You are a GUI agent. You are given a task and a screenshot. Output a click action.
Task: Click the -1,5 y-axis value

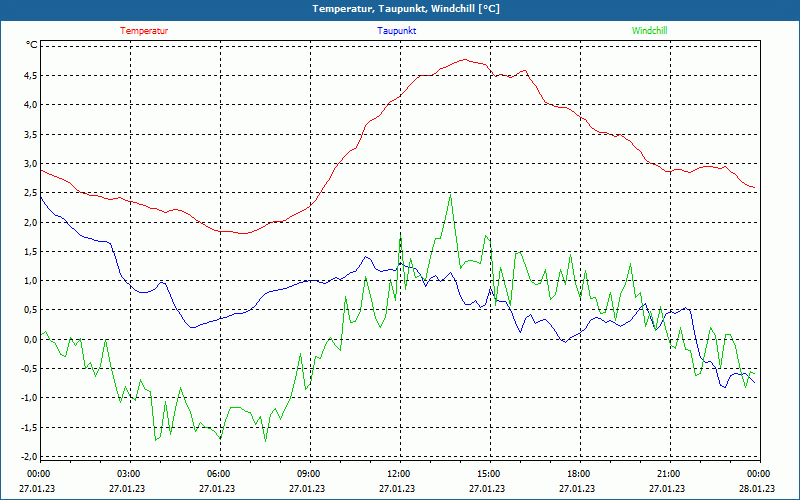29,427
